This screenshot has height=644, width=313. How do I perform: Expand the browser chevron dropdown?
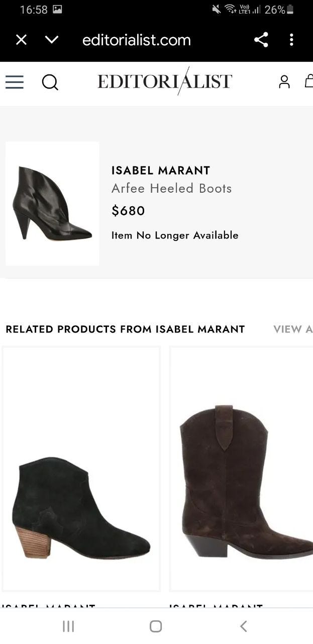[x=52, y=40]
